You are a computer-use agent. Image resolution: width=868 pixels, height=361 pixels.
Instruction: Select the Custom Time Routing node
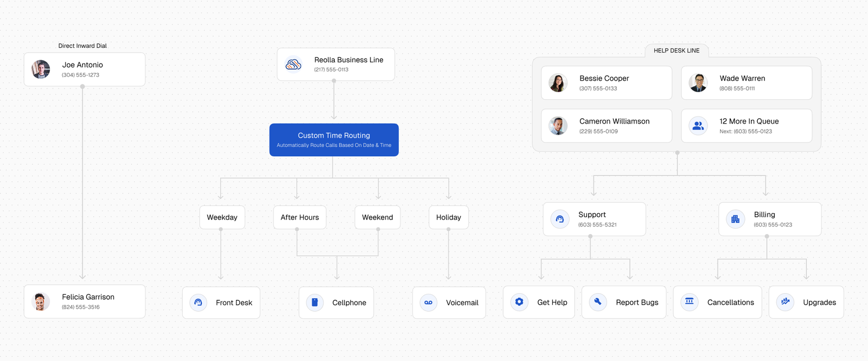tap(334, 140)
